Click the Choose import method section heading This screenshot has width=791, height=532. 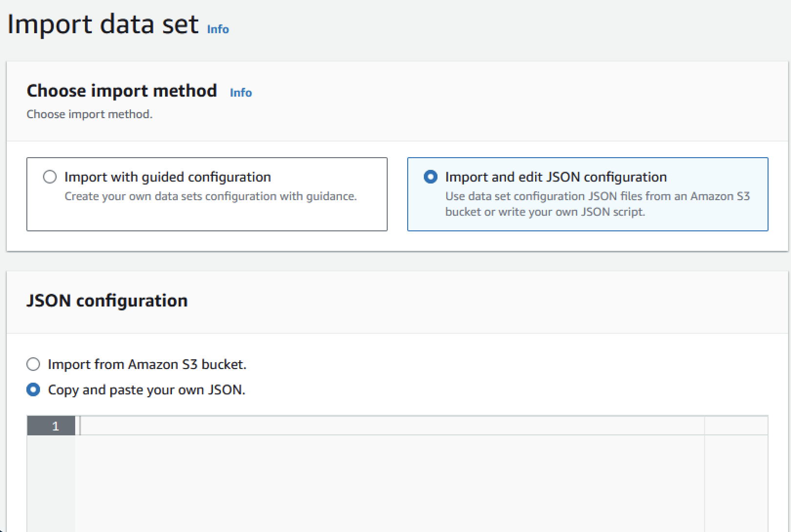(x=122, y=91)
